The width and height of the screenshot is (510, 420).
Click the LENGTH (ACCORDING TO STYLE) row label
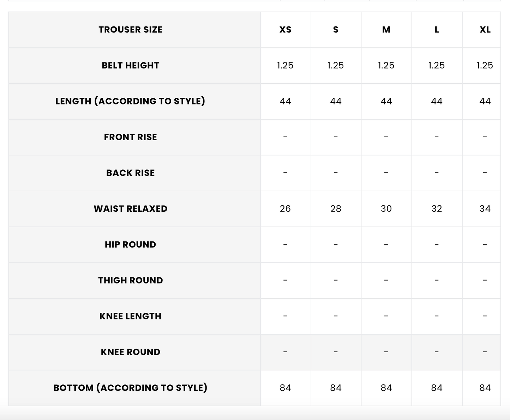tap(130, 101)
